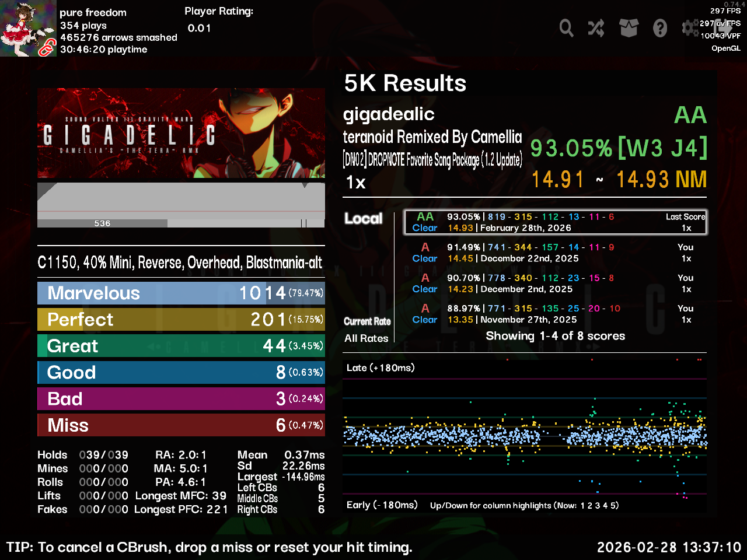This screenshot has width=747, height=560.
Task: Click the Gigadelic song banner image
Action: click(x=181, y=133)
